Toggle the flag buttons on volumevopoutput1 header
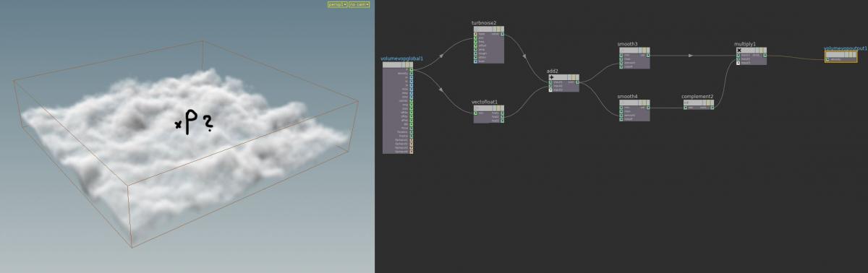 pos(850,54)
